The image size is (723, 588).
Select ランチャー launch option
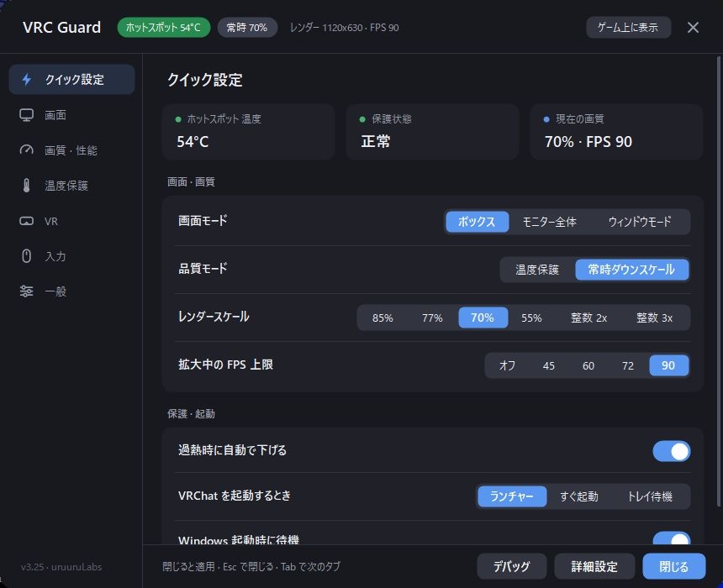(512, 496)
